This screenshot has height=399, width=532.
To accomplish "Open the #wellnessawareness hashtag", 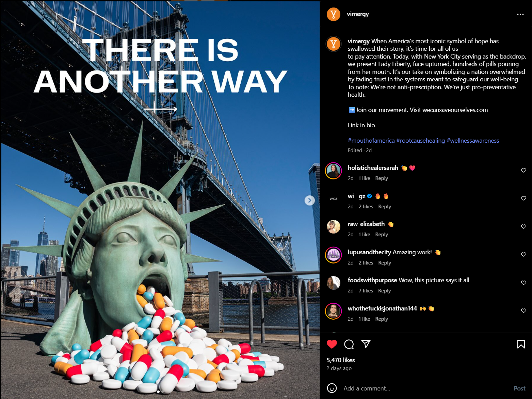I will click(x=473, y=141).
